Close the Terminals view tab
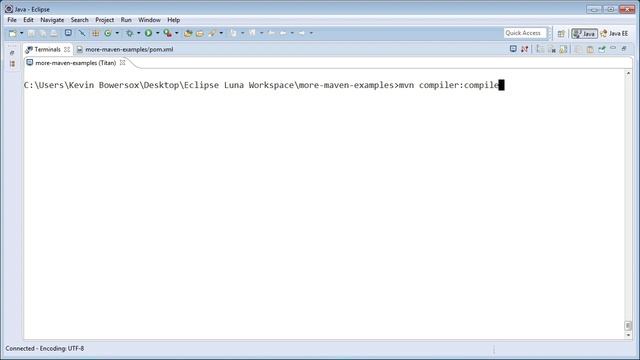 pyautogui.click(x=67, y=49)
